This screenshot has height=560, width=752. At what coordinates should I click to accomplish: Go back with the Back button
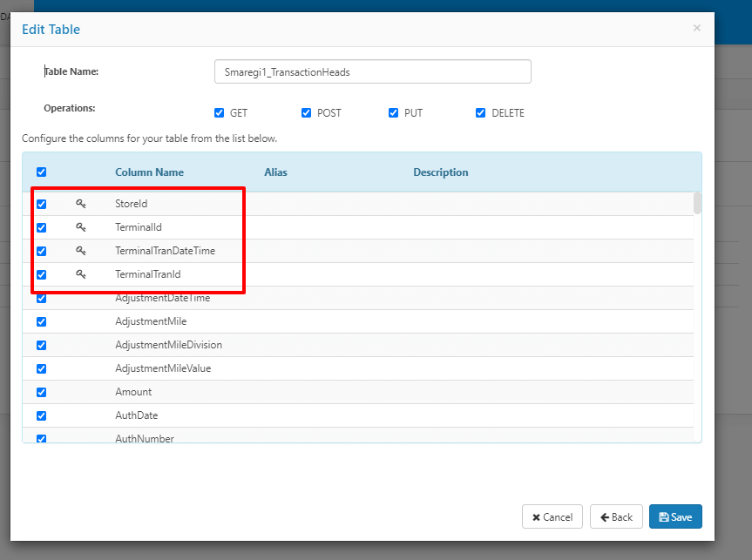(616, 516)
